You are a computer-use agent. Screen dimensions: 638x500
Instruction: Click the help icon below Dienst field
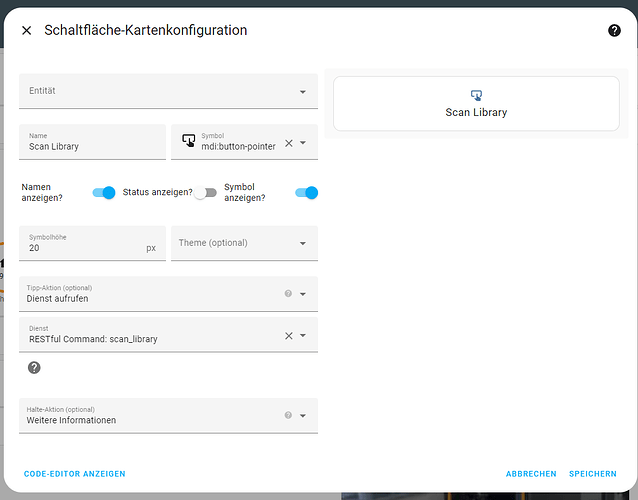coord(34,368)
